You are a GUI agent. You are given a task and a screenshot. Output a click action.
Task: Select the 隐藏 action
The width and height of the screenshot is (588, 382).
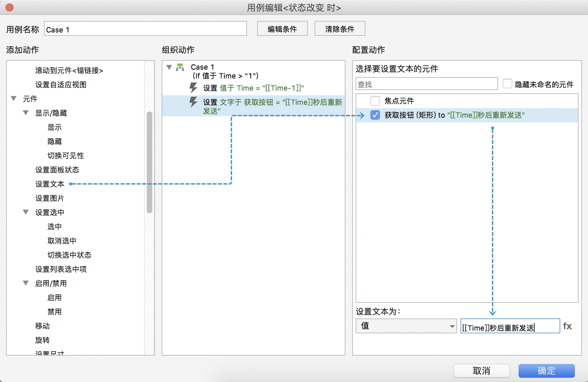click(54, 141)
